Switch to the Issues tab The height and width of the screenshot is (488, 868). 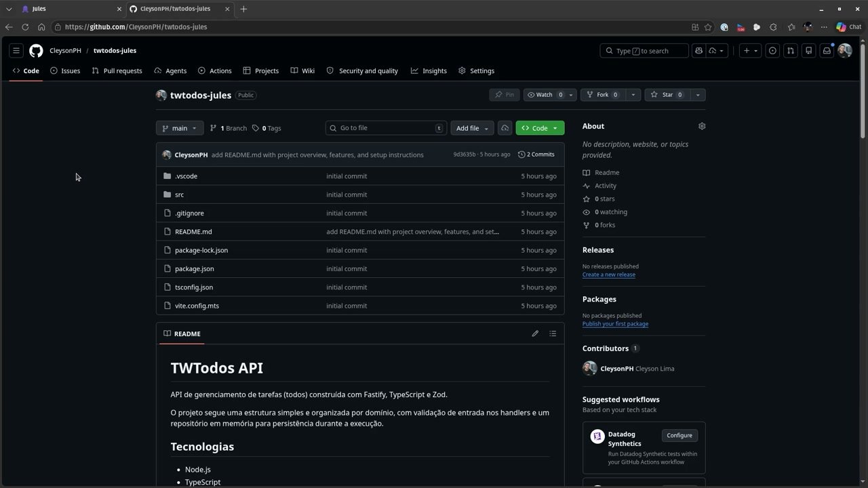[65, 70]
